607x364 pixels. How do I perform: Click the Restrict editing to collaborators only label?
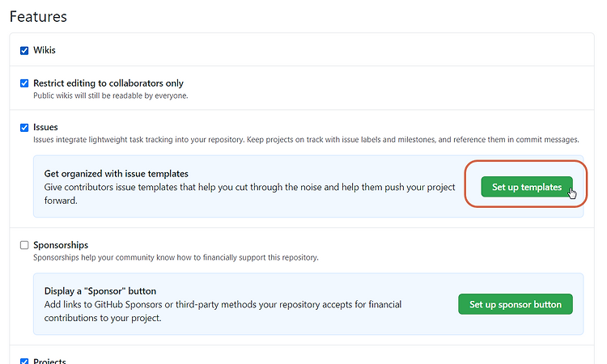click(108, 83)
